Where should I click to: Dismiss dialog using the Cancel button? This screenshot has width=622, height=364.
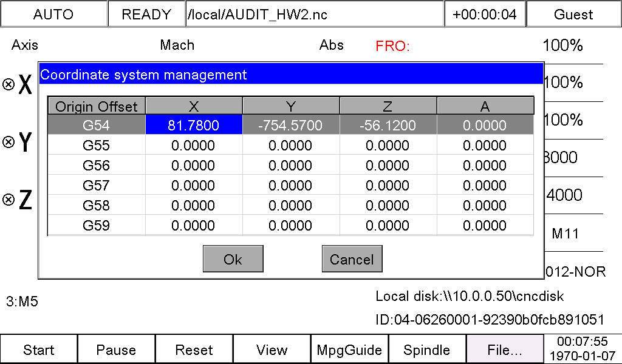pos(352,259)
